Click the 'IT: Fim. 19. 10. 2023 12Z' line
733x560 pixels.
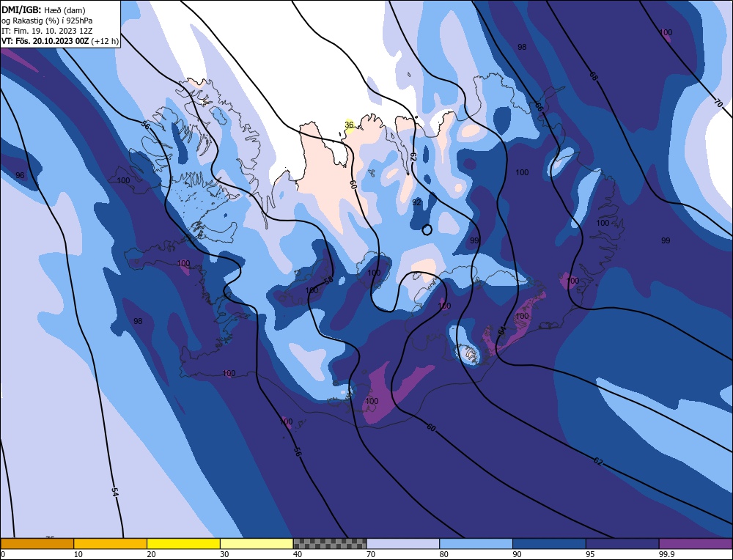47,31
